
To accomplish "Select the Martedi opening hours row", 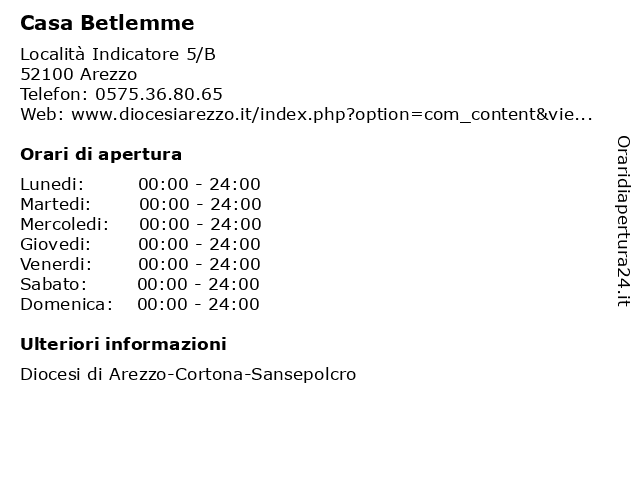I will (x=141, y=204).
